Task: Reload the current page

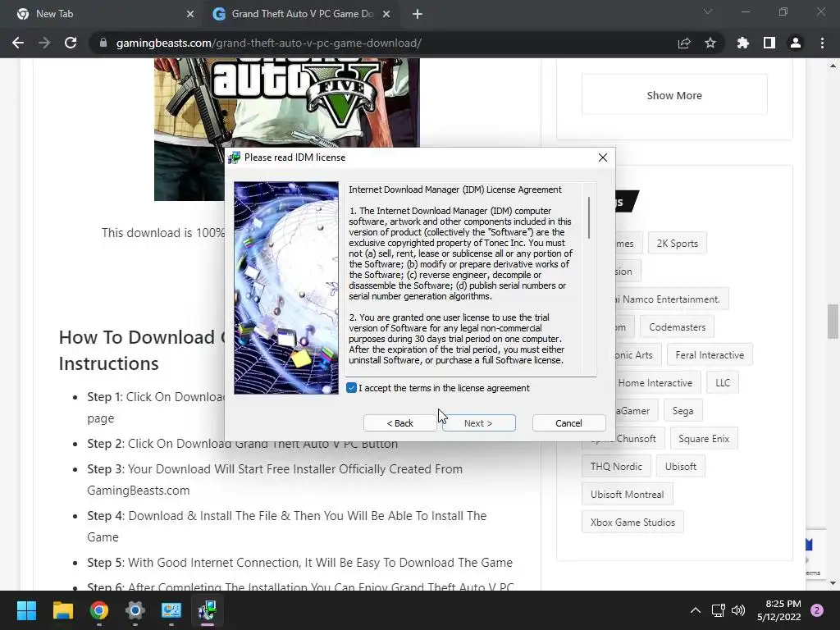Action: tap(71, 43)
